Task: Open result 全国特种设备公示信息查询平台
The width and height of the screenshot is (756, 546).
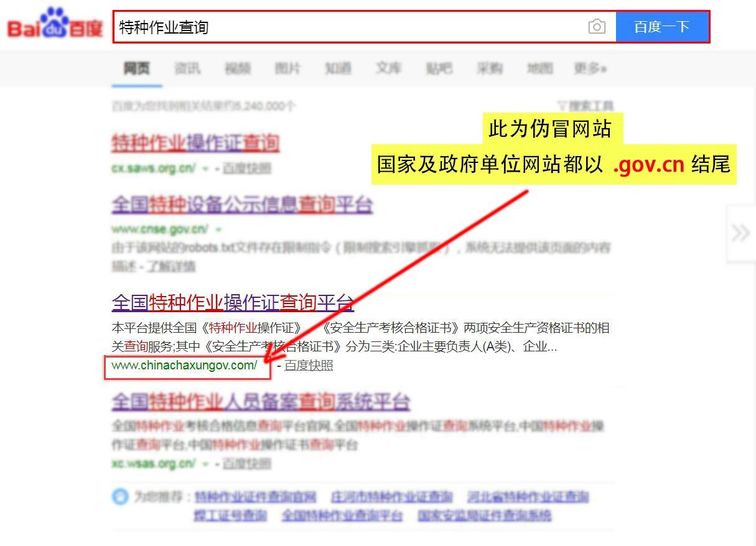Action: click(242, 204)
